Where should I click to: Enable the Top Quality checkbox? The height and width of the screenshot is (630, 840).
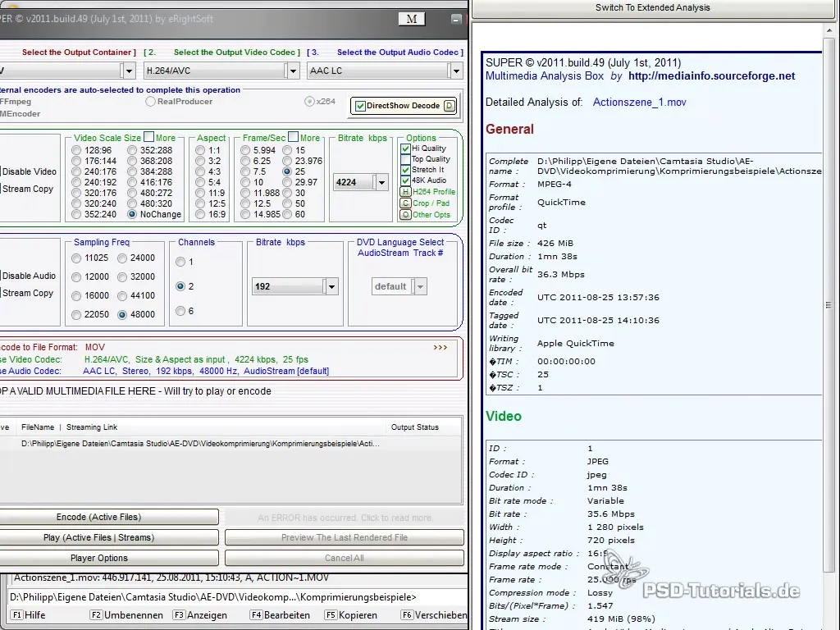point(405,159)
